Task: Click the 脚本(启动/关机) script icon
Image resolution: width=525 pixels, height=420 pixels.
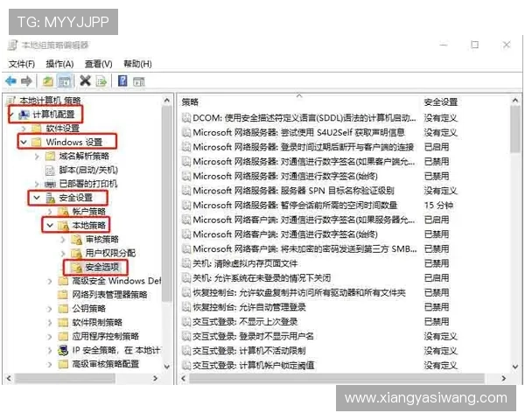Action: (x=50, y=170)
